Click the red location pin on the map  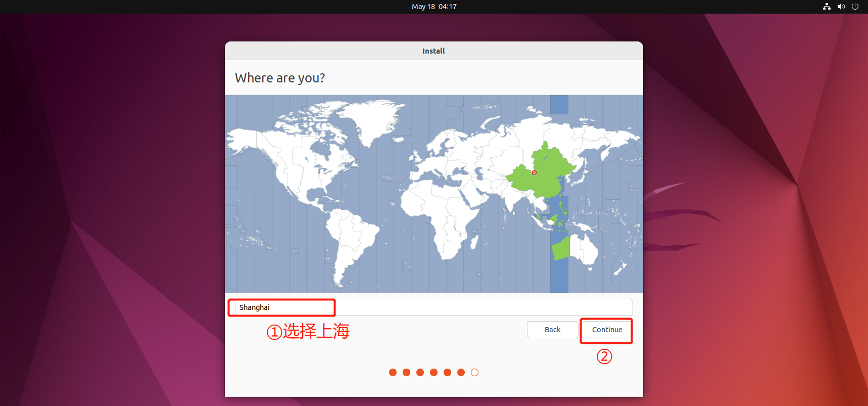click(534, 173)
